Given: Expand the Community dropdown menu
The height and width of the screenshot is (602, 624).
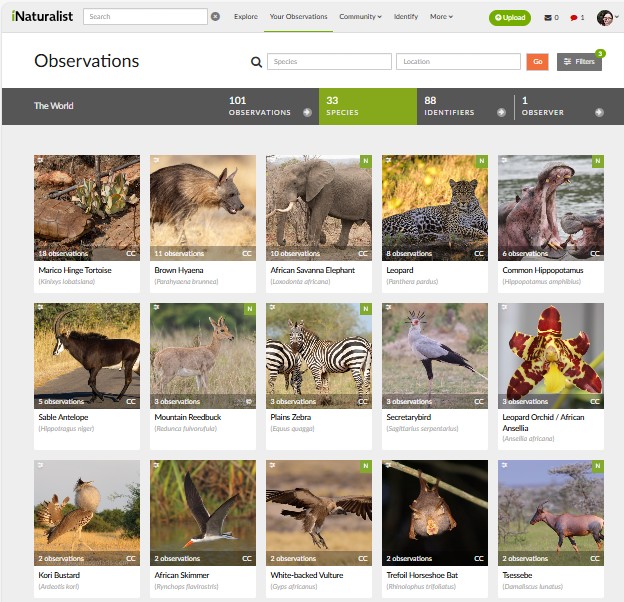Looking at the screenshot, I should point(359,17).
